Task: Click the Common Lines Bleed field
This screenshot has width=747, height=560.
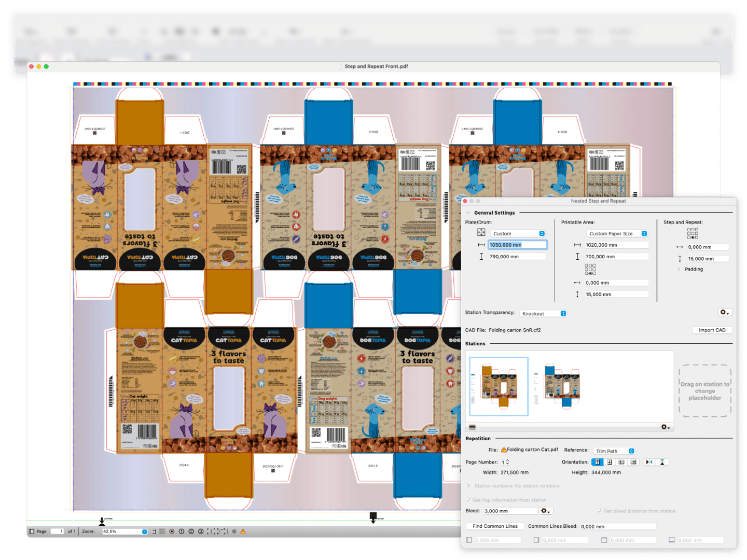Action: (x=618, y=526)
